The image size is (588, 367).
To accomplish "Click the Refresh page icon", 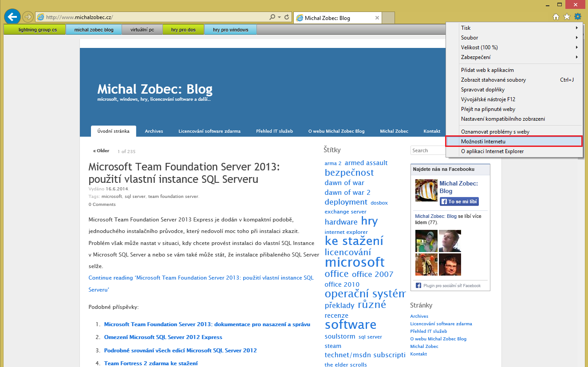I will tap(287, 17).
